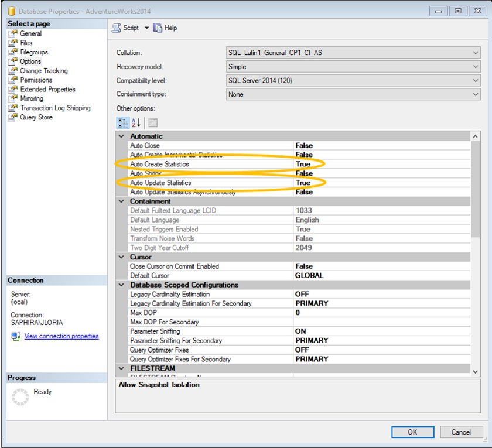The image size is (492, 448).
Task: Click the Default Cursor GLOBAL value
Action: tap(309, 275)
